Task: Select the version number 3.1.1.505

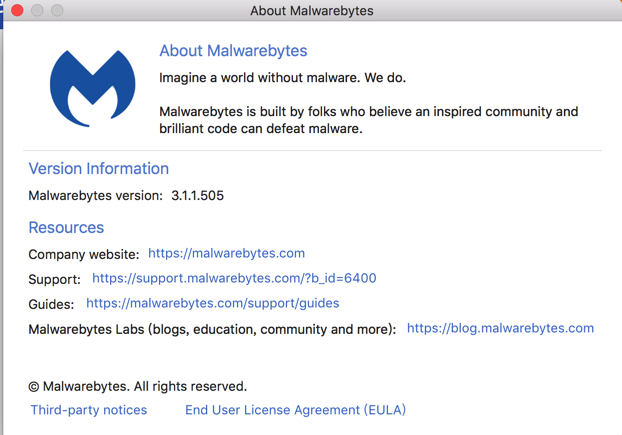Action: 198,195
